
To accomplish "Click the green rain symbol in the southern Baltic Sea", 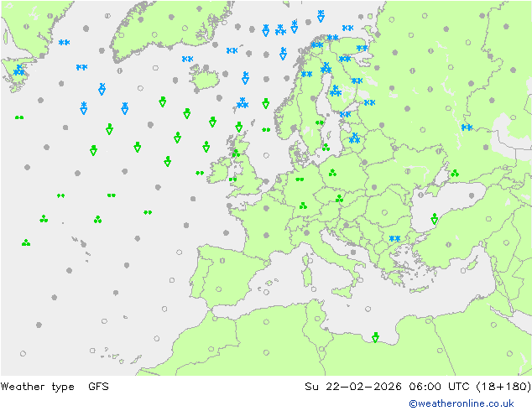I will [x=326, y=147].
